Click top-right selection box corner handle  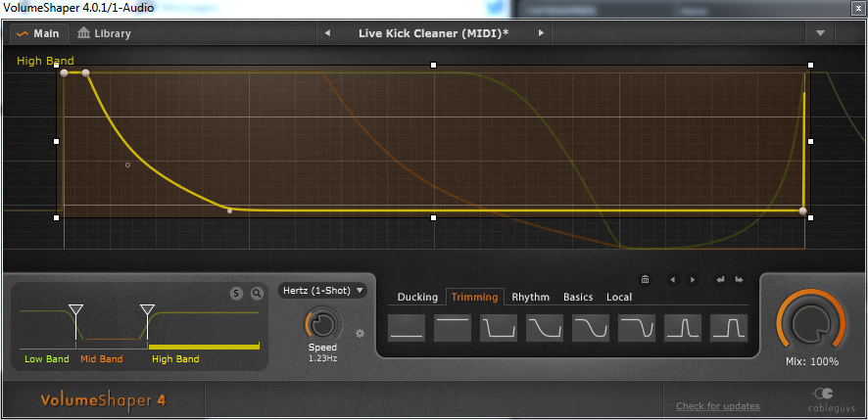pos(810,66)
